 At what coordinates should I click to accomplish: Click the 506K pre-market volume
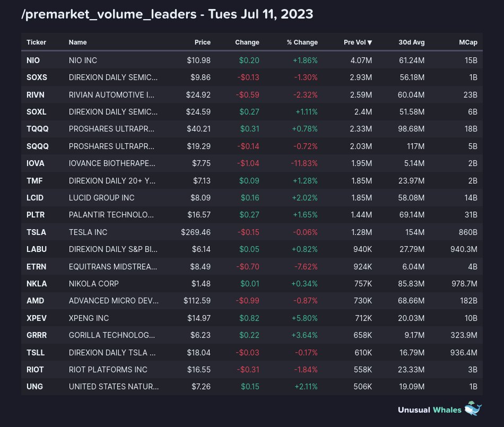[x=363, y=387]
